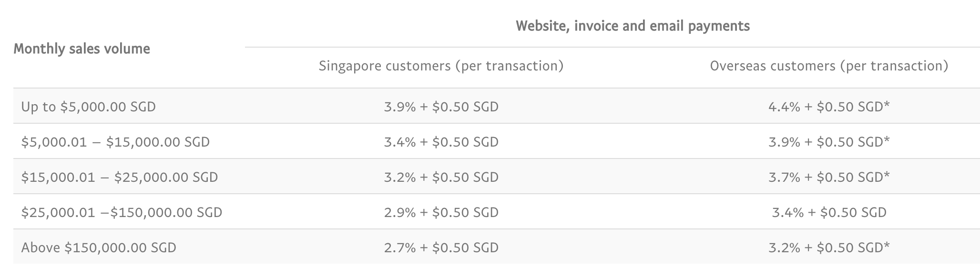Select the "$25,000.01 –$150,000.00 SGD" volume tier
The height and width of the screenshot is (277, 980).
122,212
